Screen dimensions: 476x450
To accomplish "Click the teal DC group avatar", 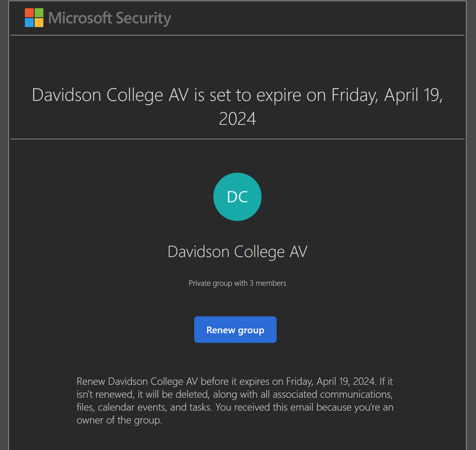I will click(237, 197).
